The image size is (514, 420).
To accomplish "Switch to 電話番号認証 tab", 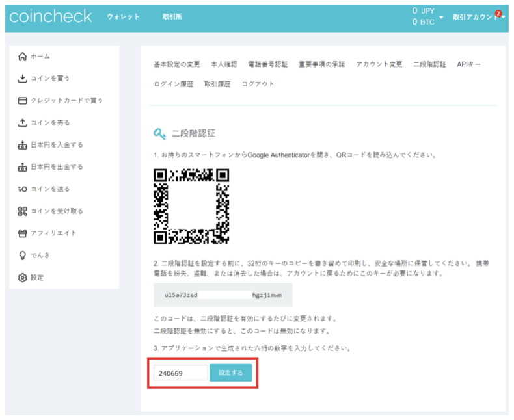I will pyautogui.click(x=268, y=64).
